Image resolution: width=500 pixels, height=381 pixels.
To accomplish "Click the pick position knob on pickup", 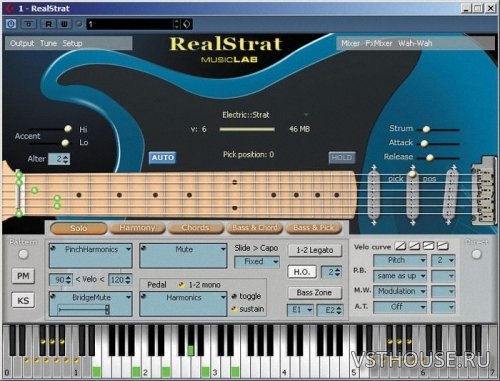I will [x=412, y=174].
